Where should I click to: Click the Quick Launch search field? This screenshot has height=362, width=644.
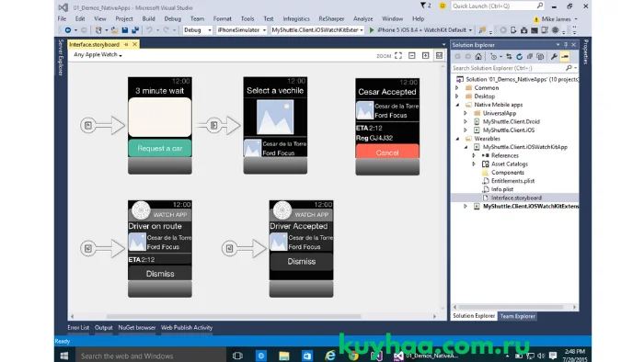pos(498,6)
